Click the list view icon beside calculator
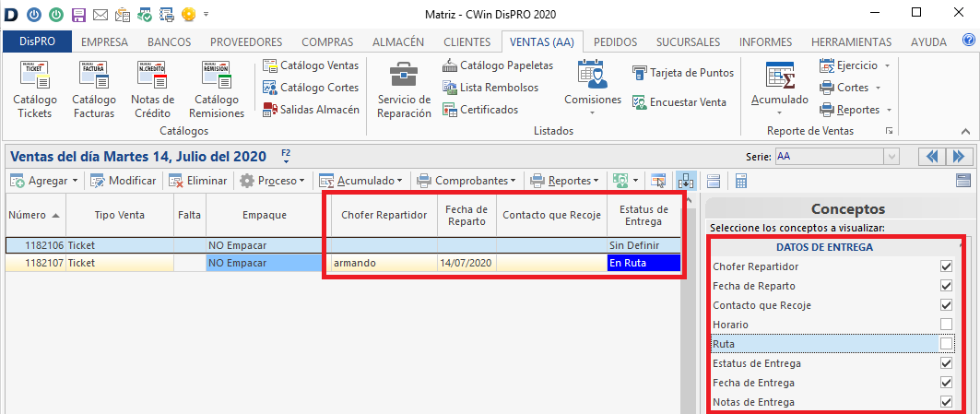 [714, 181]
